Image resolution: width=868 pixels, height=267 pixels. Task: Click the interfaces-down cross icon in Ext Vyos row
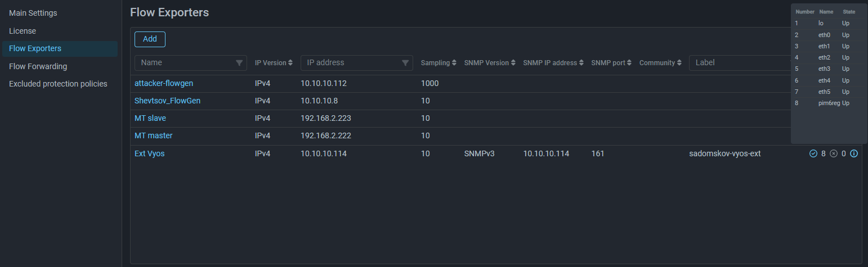point(834,153)
